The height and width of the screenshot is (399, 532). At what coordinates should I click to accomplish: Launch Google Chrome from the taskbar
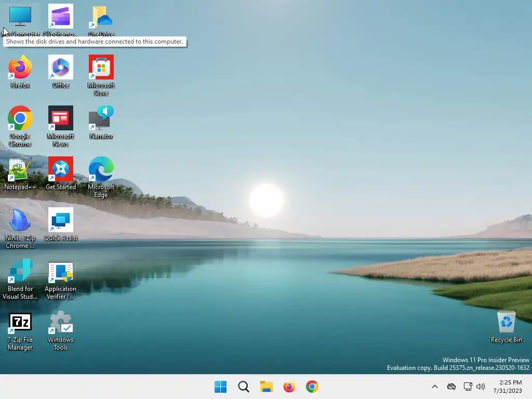pyautogui.click(x=312, y=387)
